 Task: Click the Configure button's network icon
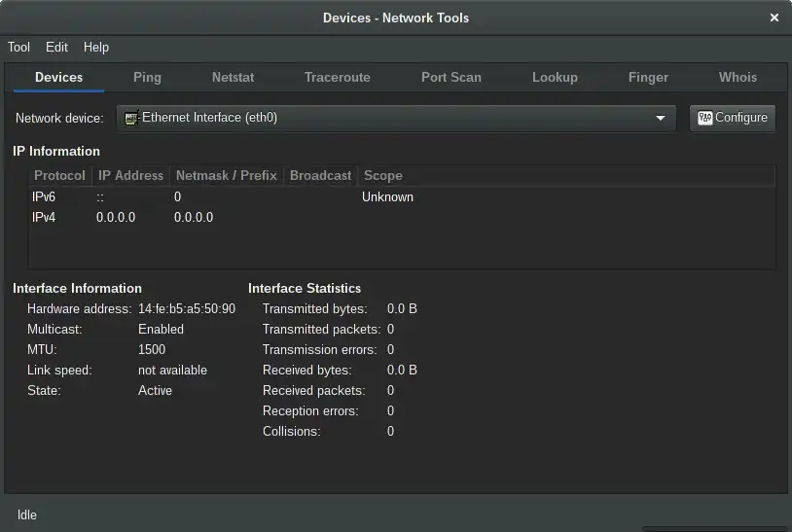pos(705,118)
